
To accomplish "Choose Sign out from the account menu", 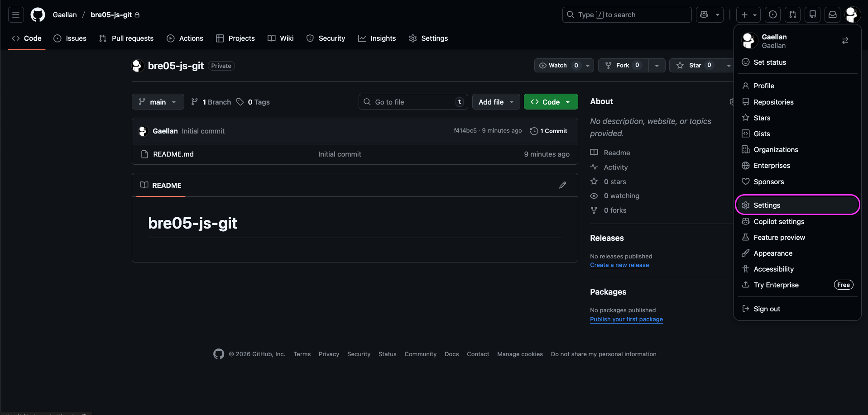I will point(767,309).
